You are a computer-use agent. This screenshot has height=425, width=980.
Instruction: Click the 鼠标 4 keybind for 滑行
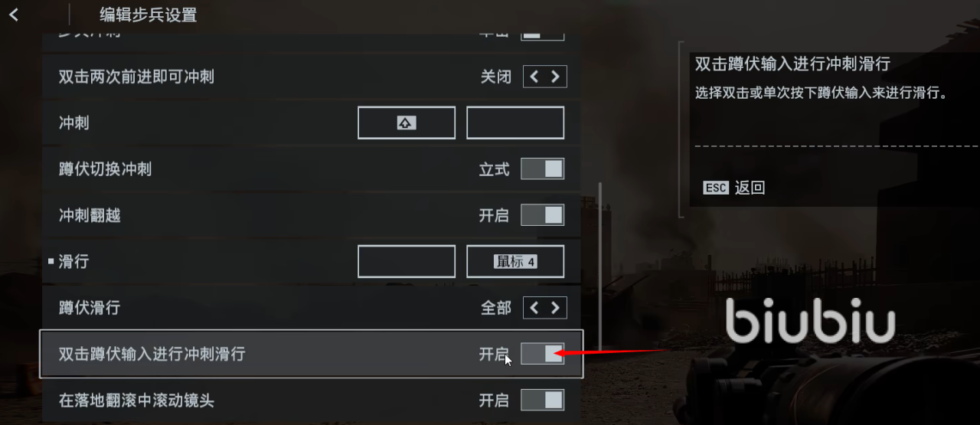[515, 261]
